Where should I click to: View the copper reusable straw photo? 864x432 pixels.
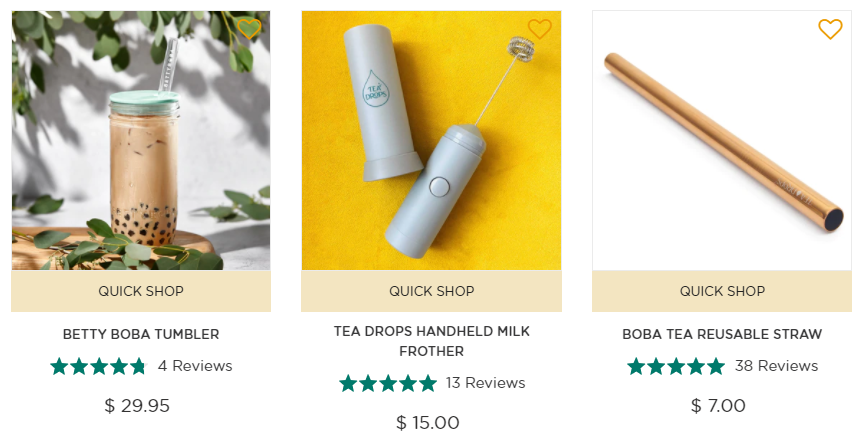tap(722, 141)
